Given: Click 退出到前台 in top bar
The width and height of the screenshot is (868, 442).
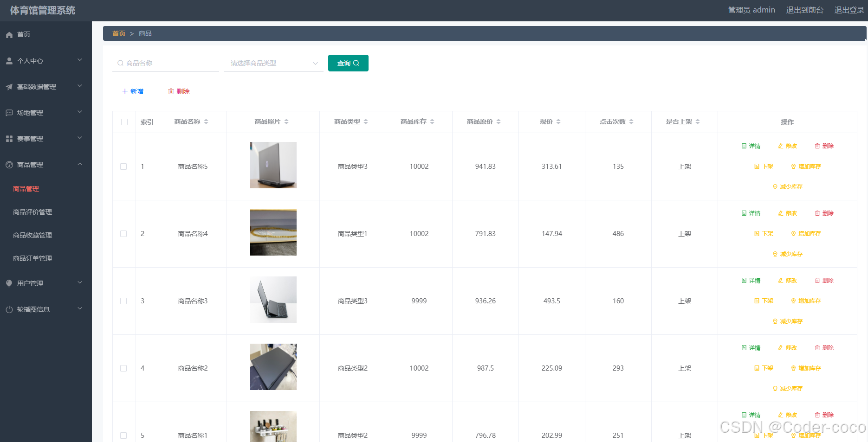Looking at the screenshot, I should [x=805, y=10].
